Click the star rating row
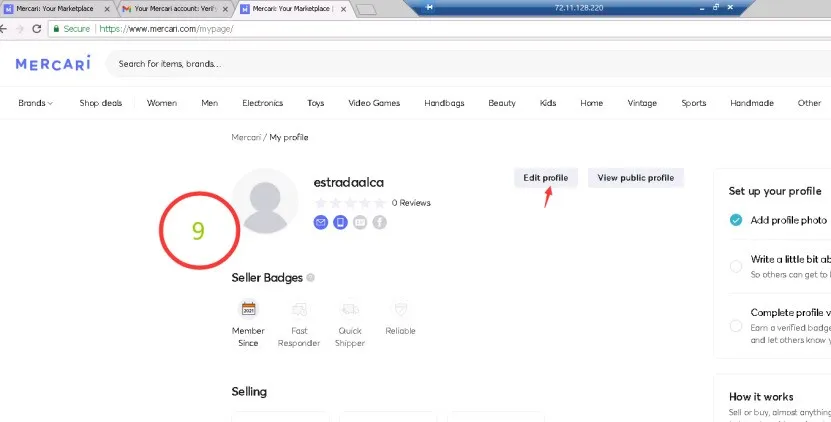831x422 pixels. coord(350,203)
